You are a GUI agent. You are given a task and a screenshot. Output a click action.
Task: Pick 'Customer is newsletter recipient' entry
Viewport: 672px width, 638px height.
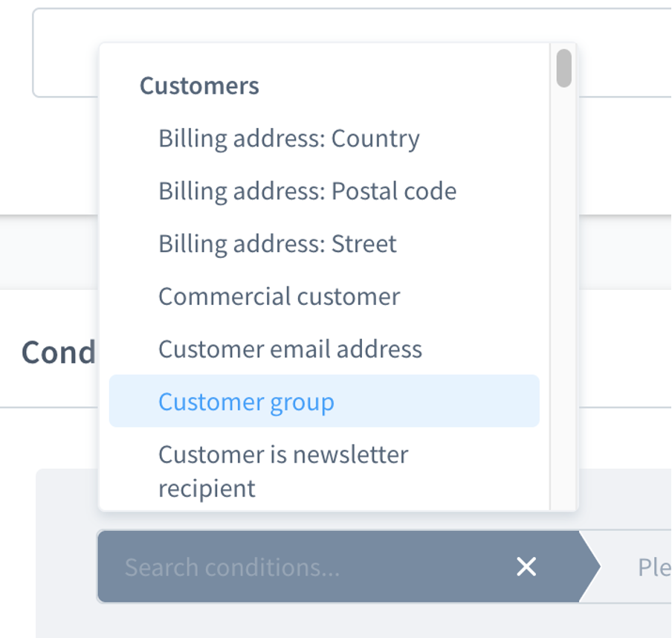pyautogui.click(x=324, y=471)
